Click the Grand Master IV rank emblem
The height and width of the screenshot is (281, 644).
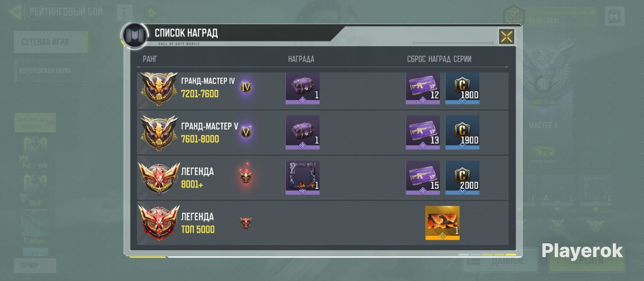tap(159, 89)
